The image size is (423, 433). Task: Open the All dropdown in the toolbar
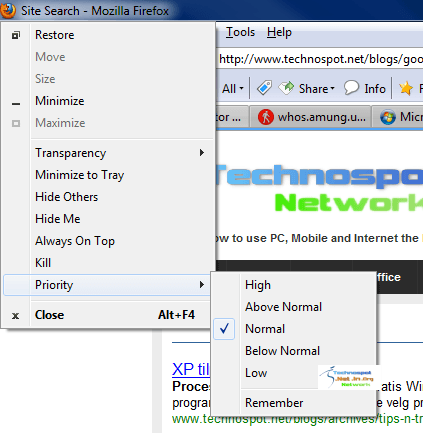[x=233, y=89]
